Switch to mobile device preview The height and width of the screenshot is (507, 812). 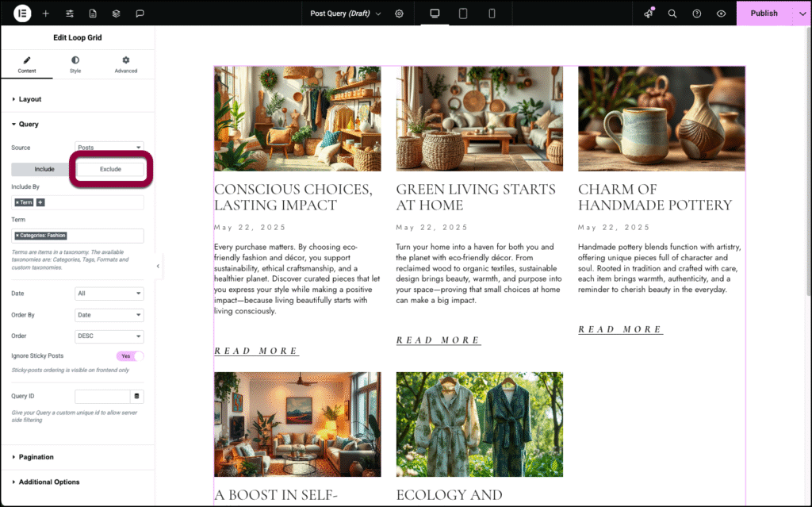[492, 13]
